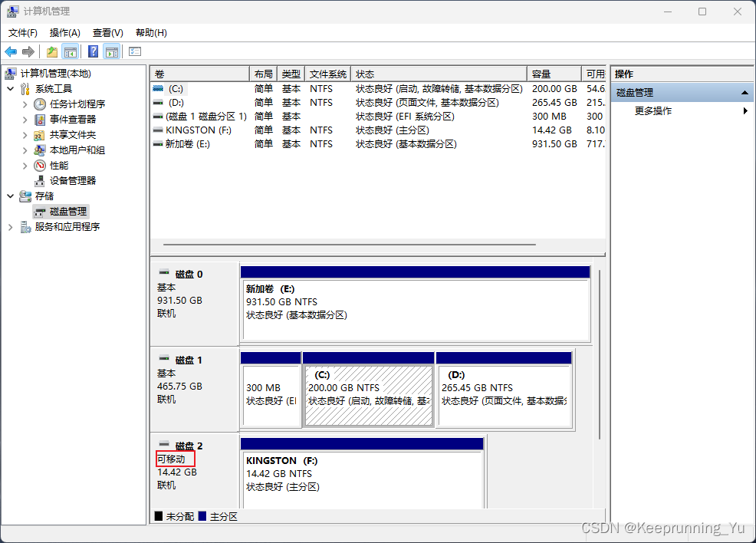
Task: Click the gray Forward arrow in toolbar
Action: point(28,51)
